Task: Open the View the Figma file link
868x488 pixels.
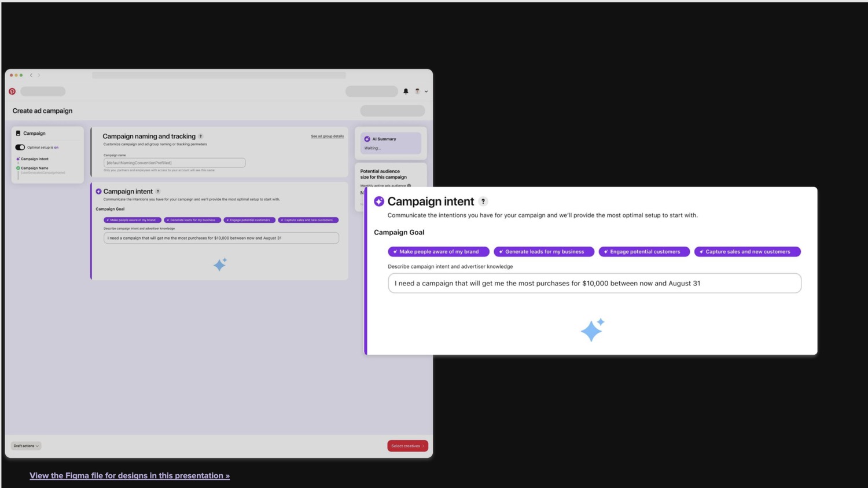Action: (130, 476)
